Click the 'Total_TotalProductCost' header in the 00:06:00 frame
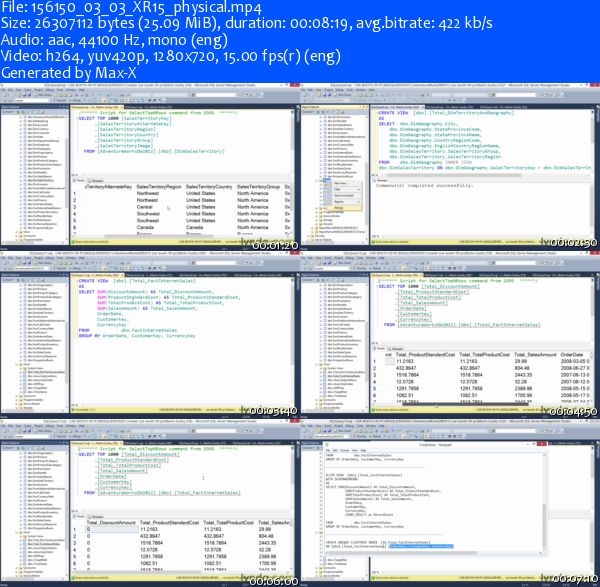Image resolution: width=600 pixels, height=587 pixels. tap(228, 523)
